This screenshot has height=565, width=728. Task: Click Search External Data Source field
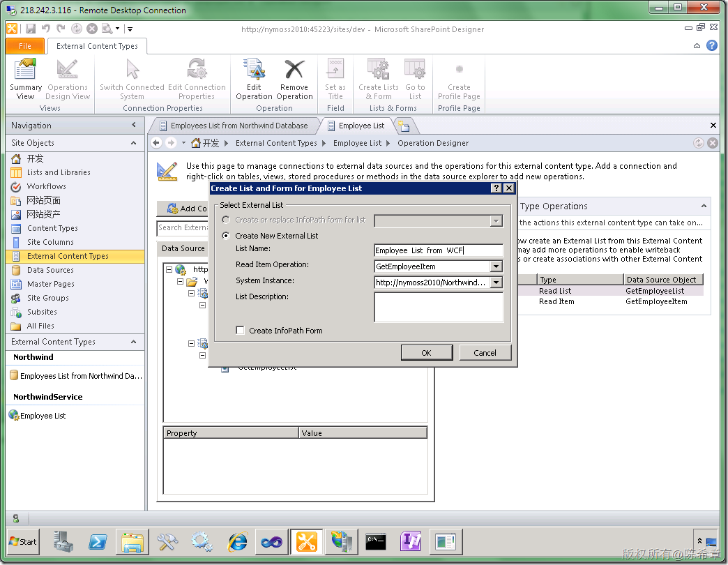[183, 227]
